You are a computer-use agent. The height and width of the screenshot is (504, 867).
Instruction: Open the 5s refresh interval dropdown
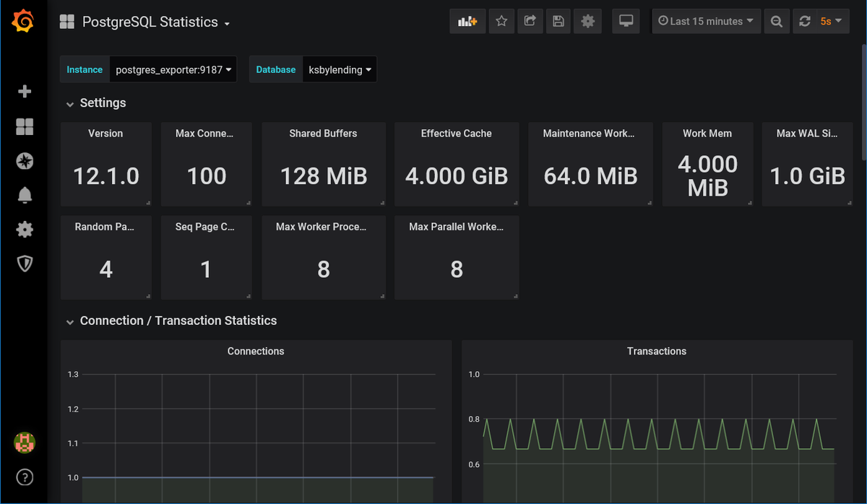(x=832, y=22)
